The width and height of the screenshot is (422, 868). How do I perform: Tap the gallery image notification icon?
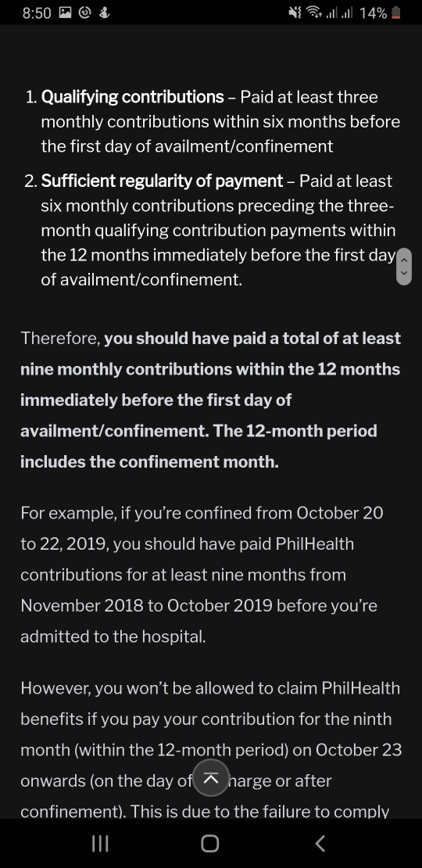pyautogui.click(x=66, y=13)
